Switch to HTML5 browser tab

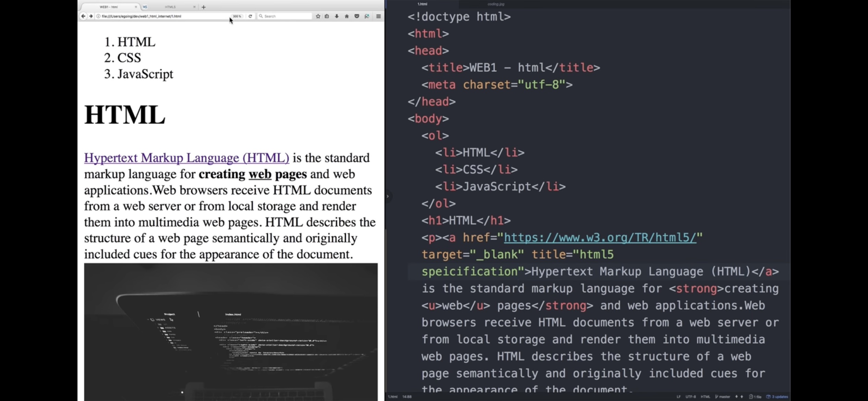tap(170, 7)
